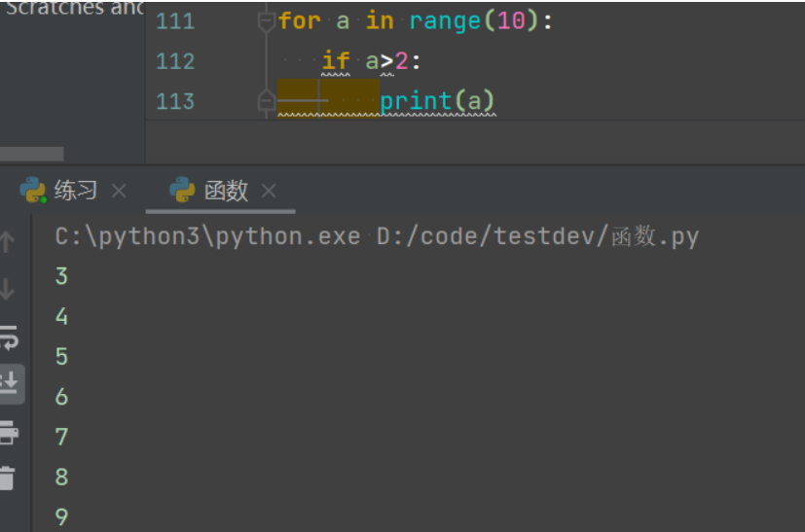Close the 练习 run tab
Image resolution: width=805 pixels, height=532 pixels.
click(119, 191)
